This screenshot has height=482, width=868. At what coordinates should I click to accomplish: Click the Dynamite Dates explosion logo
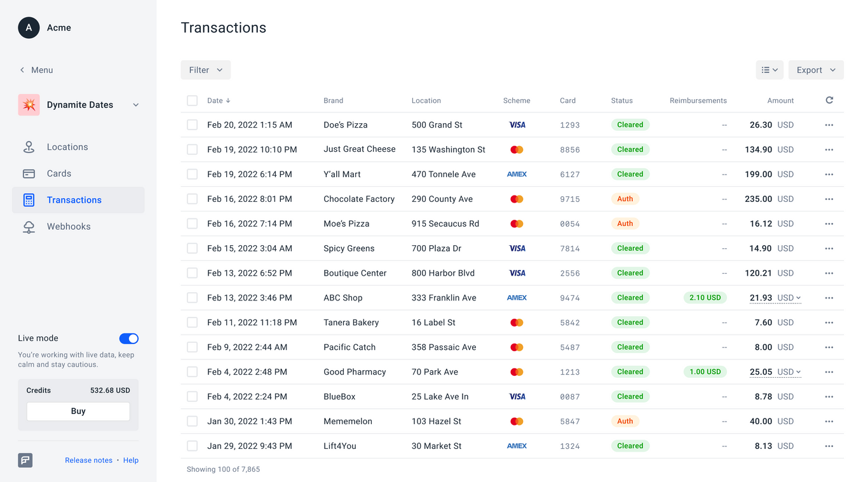click(29, 105)
